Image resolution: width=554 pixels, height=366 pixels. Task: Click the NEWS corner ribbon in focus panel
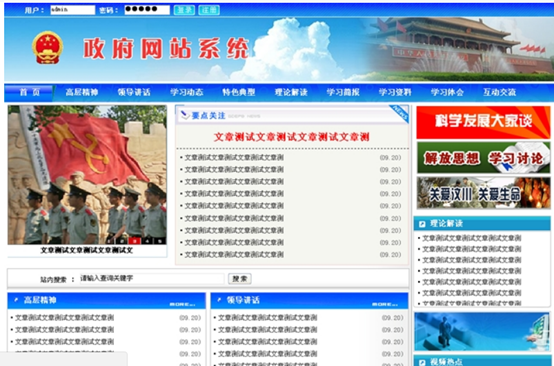click(400, 113)
